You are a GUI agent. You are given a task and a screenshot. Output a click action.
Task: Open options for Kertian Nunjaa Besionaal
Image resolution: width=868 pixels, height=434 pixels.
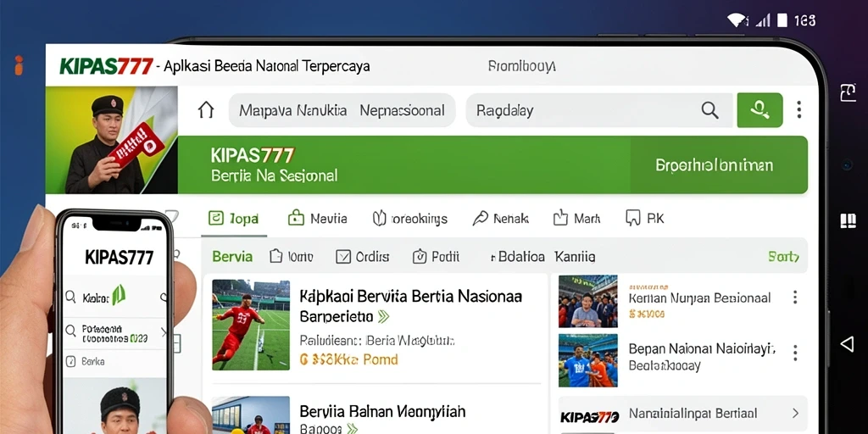(x=795, y=298)
